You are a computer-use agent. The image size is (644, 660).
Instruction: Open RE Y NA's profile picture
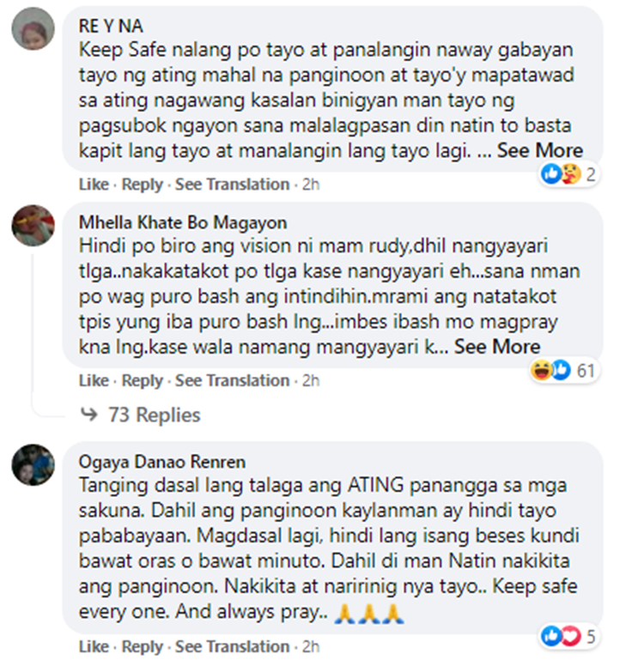pyautogui.click(x=33, y=28)
